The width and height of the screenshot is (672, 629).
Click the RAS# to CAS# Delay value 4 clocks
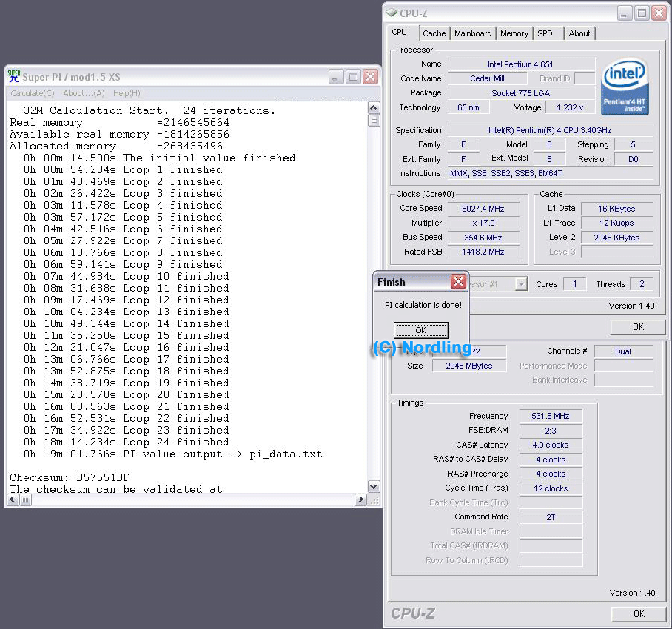tap(551, 460)
